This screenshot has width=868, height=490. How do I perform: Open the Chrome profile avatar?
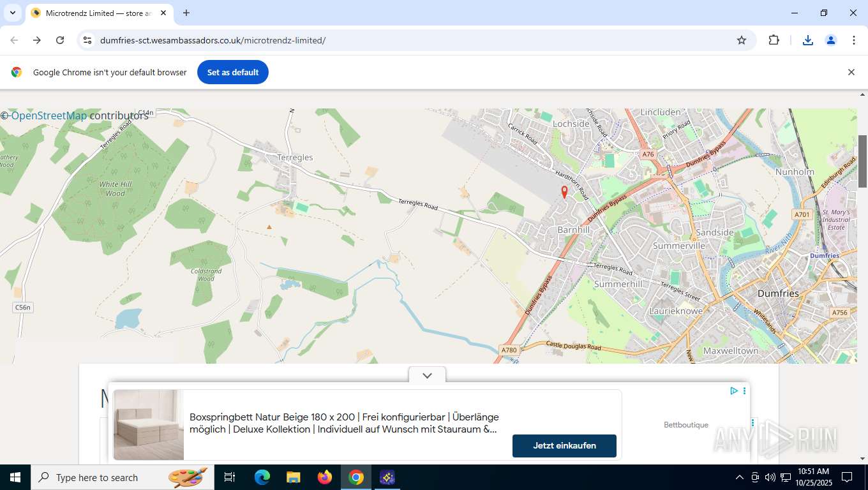pyautogui.click(x=831, y=40)
